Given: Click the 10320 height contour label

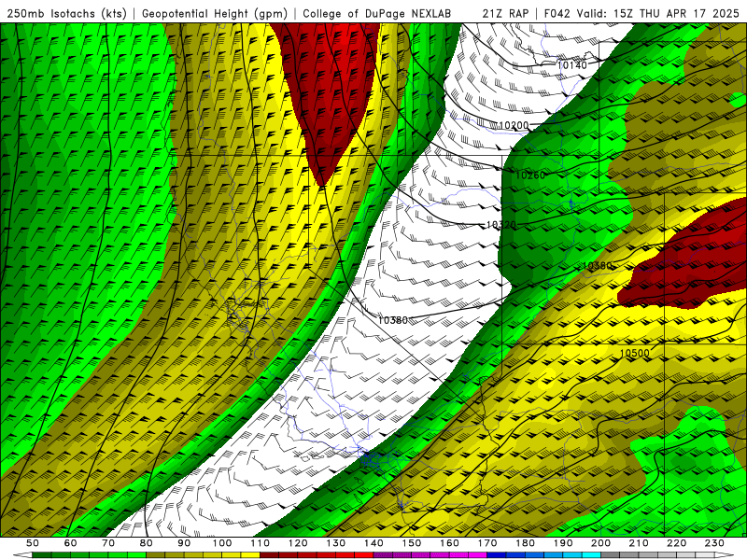Looking at the screenshot, I should pyautogui.click(x=500, y=224).
